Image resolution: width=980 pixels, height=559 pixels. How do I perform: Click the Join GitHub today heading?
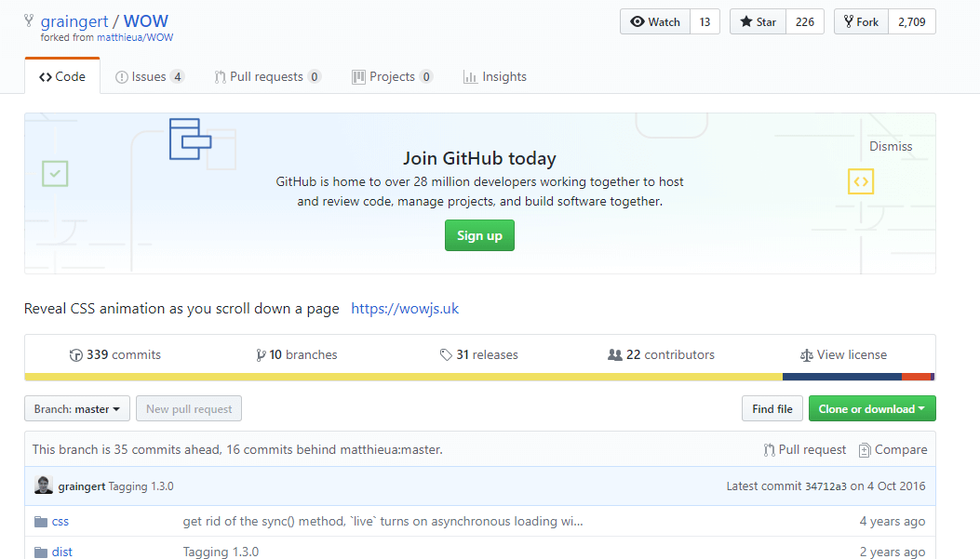479,158
